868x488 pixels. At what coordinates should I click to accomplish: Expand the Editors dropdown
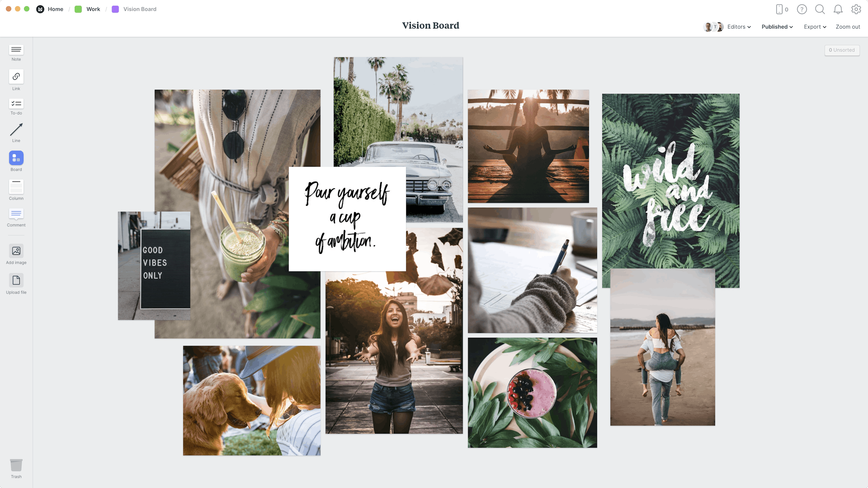point(739,27)
